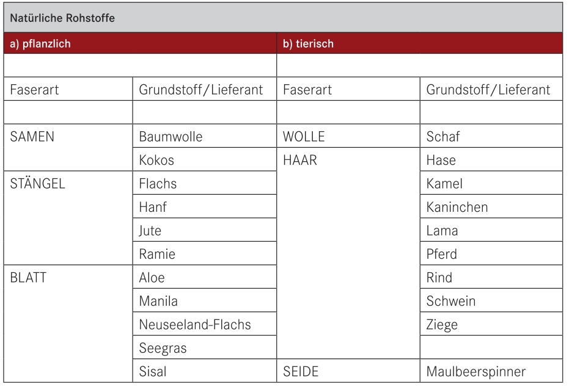Select the BLATT category cell
The height and width of the screenshot is (392, 572).
tap(68, 324)
